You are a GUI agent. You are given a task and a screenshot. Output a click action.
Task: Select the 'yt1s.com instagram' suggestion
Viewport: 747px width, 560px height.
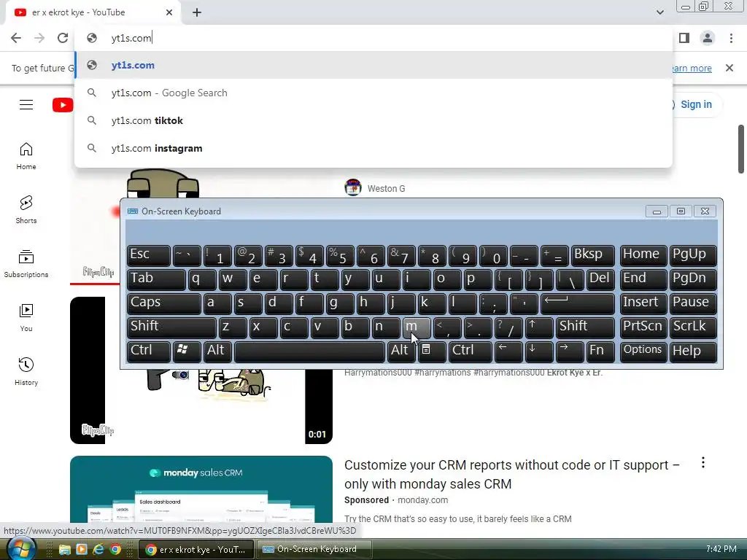click(373, 148)
